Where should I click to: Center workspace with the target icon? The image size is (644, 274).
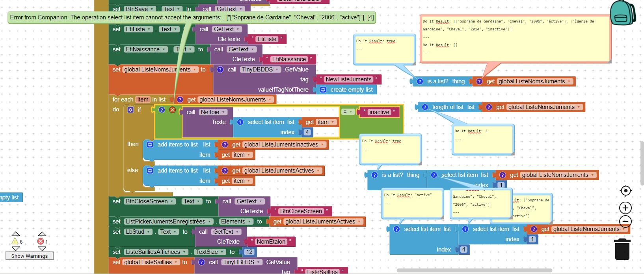click(625, 191)
